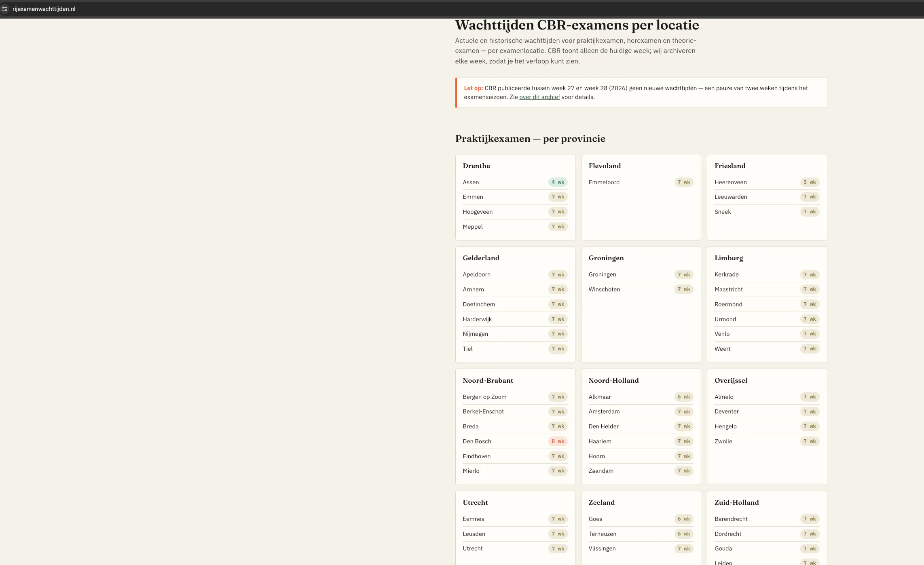The height and width of the screenshot is (565, 924).
Task: Click Zwolle location row
Action: coord(767,441)
